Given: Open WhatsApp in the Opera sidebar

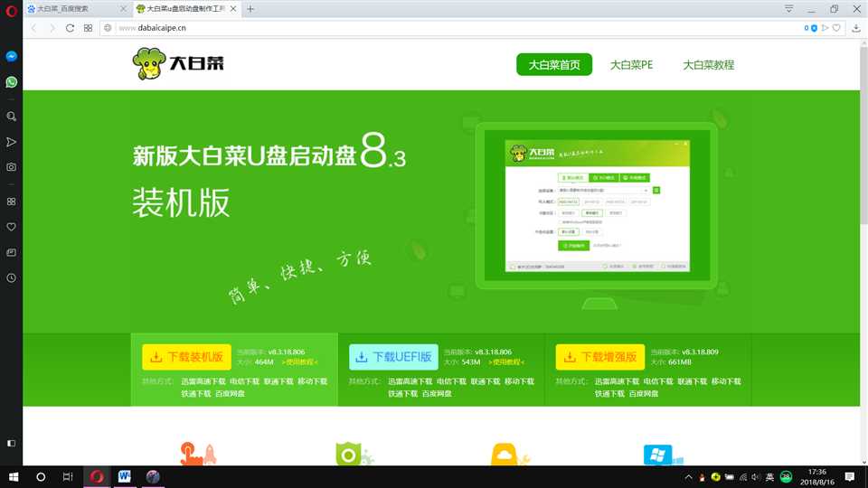Looking at the screenshot, I should pyautogui.click(x=11, y=82).
